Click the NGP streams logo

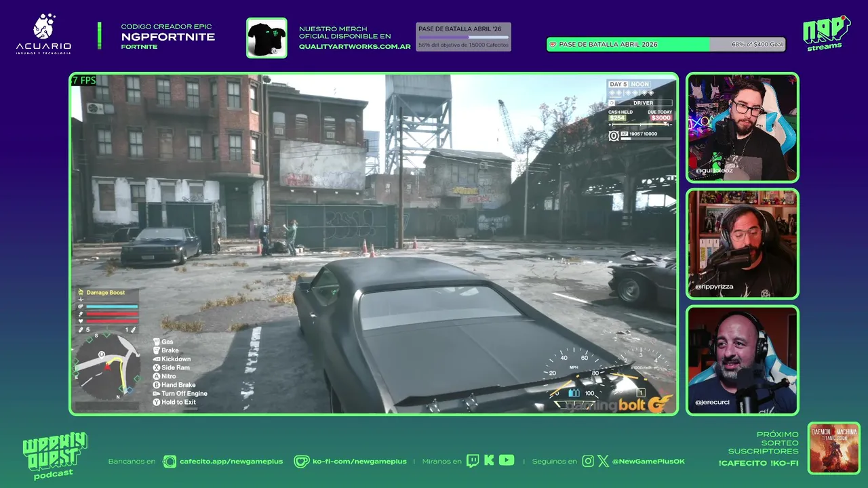(826, 33)
